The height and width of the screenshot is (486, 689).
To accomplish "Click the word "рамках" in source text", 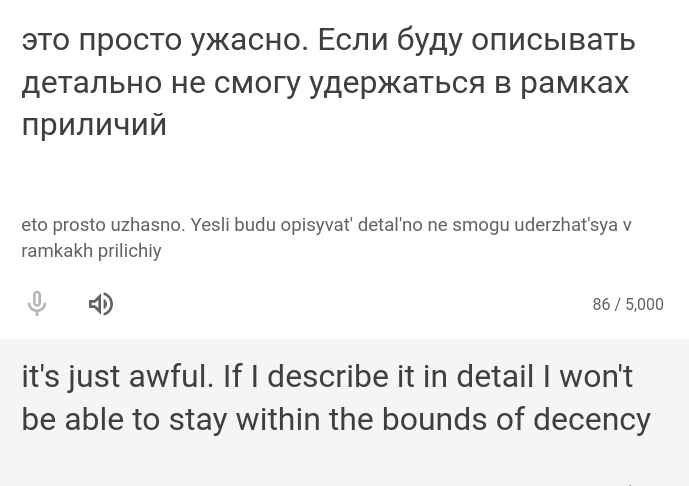I will pyautogui.click(x=575, y=83).
